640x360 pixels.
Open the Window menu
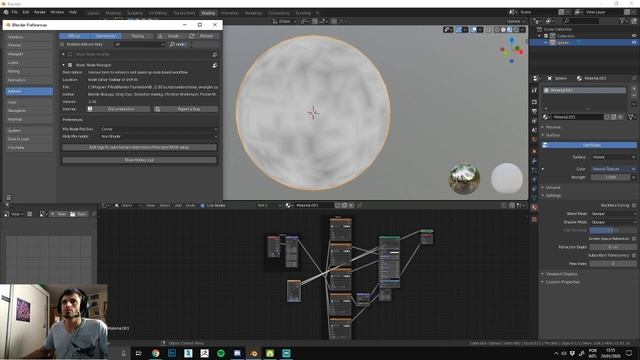point(57,12)
